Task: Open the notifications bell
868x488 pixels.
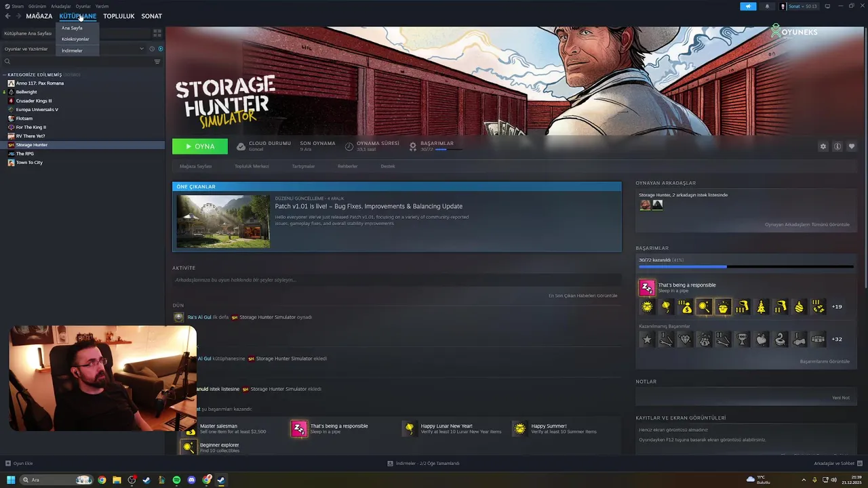Action: pyautogui.click(x=768, y=6)
